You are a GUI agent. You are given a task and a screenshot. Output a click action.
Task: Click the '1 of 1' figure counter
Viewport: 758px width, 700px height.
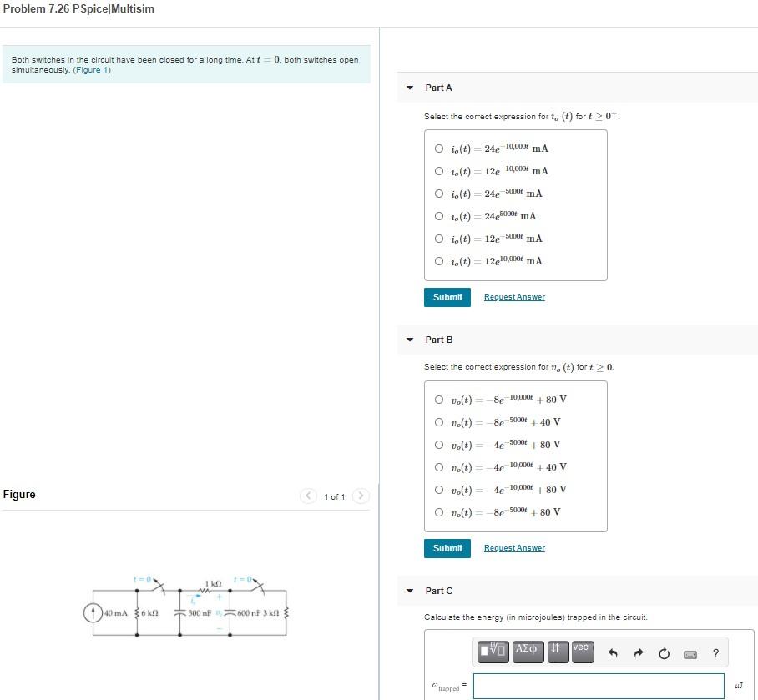pos(335,496)
